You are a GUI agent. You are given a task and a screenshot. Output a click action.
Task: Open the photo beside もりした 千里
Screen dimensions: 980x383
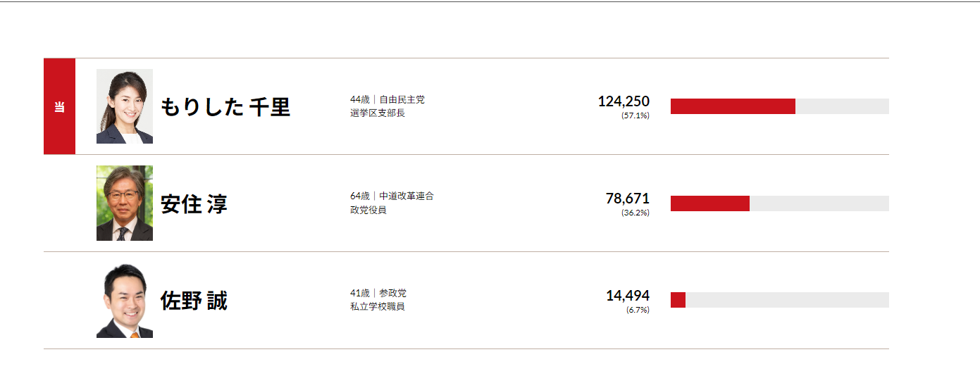125,106
